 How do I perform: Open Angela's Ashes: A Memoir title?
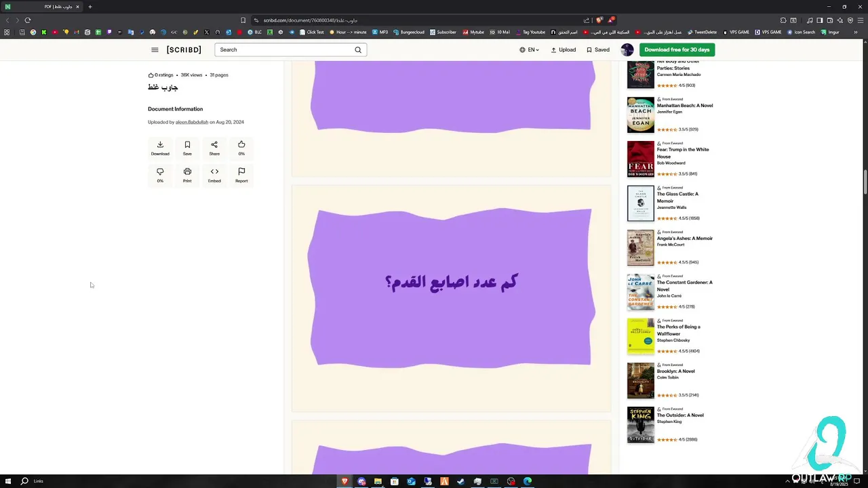tap(685, 238)
